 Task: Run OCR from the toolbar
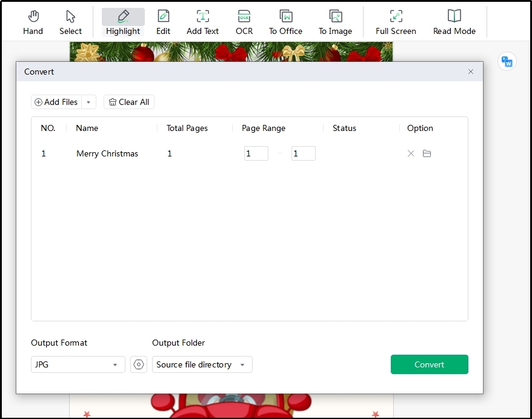click(x=244, y=22)
